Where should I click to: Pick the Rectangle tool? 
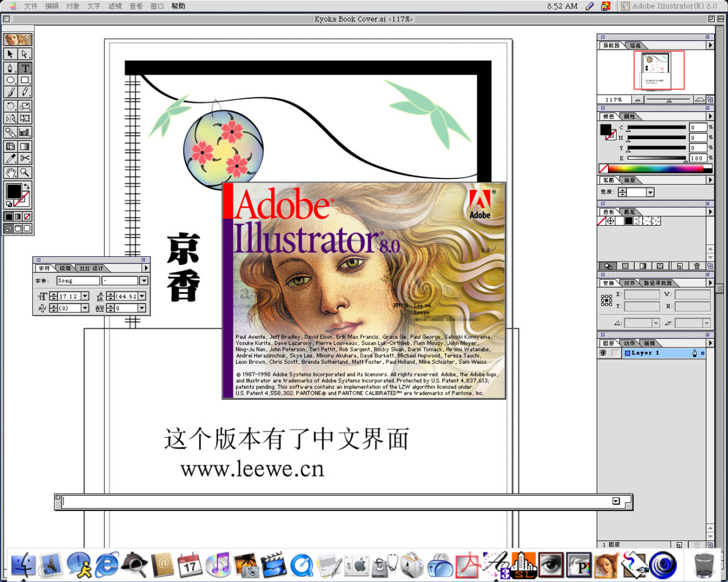click(26, 80)
